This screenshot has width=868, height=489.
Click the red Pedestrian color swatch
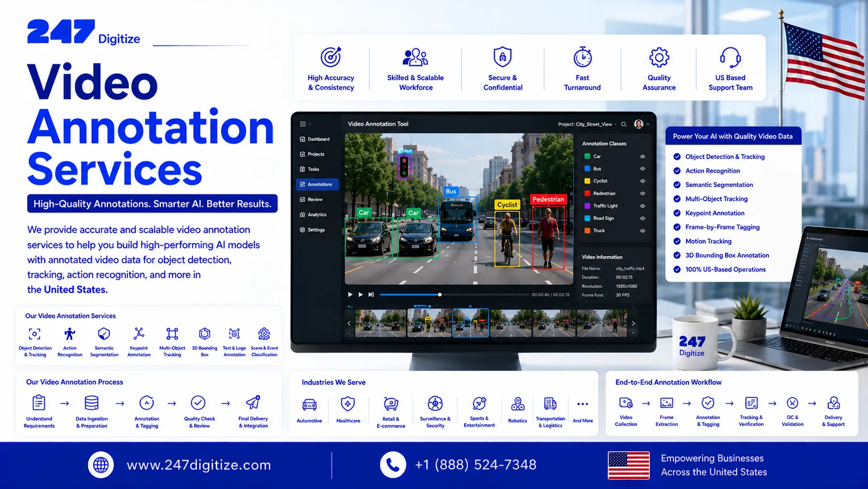point(587,193)
